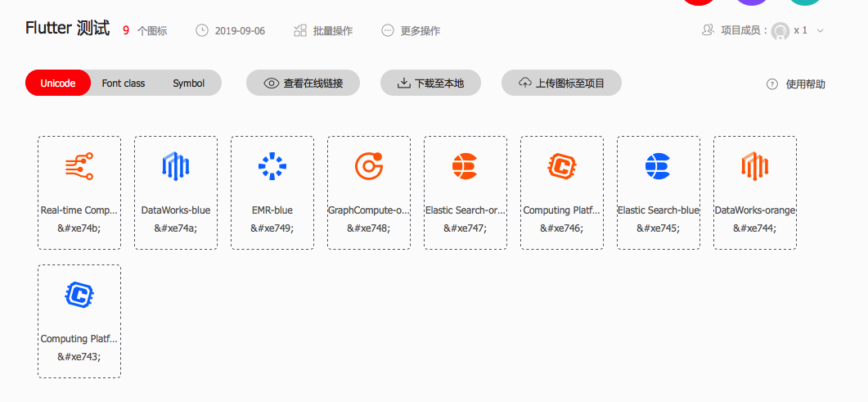
Task: Click the &#xe745; unicode text
Action: click(x=659, y=228)
